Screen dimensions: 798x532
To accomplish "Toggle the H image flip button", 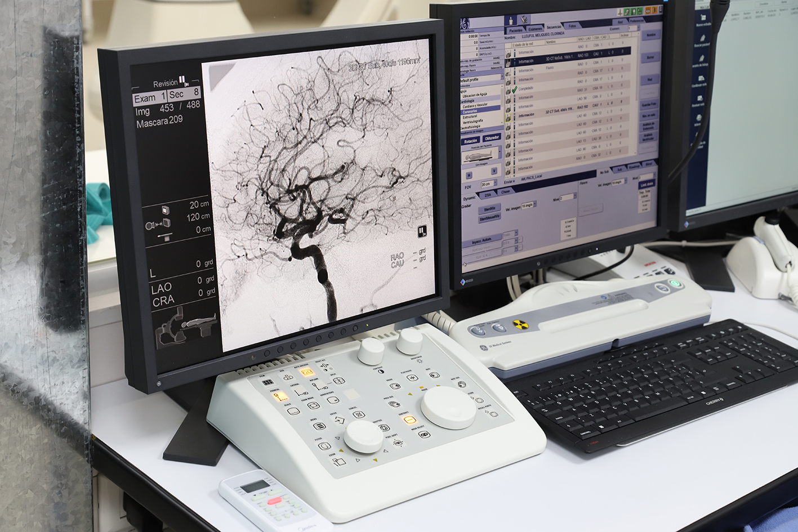I will (469, 175).
